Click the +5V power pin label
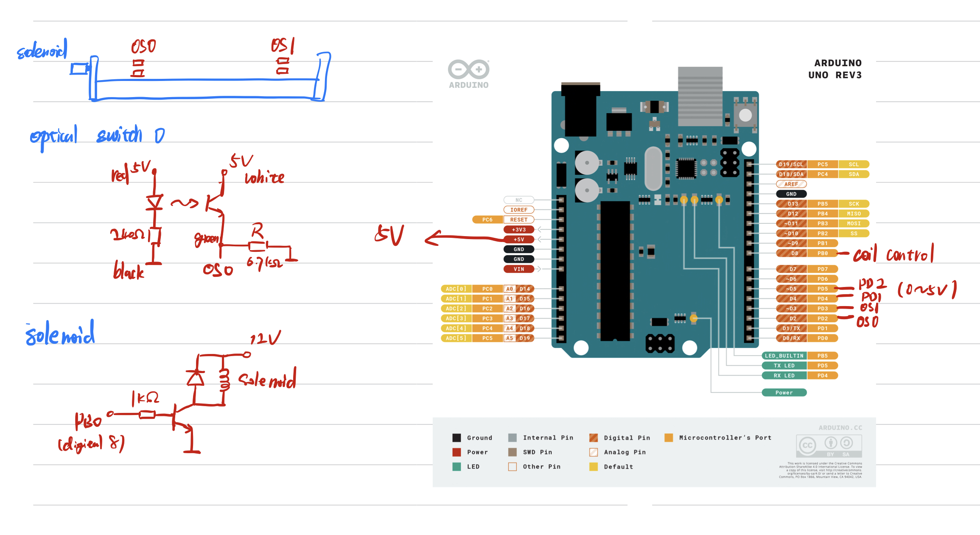This screenshot has width=980, height=535. point(519,240)
